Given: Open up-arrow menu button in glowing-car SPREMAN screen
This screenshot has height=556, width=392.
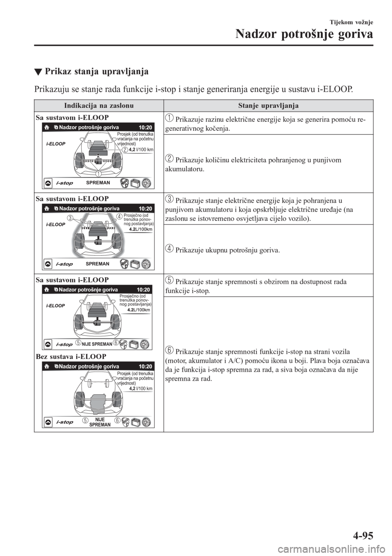Looking at the screenshot, I should coord(47,264).
